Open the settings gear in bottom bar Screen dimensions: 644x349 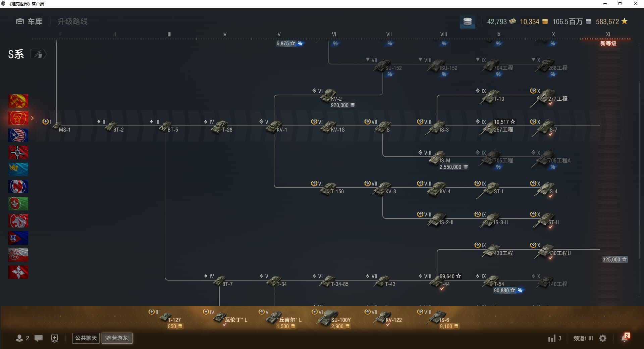click(x=603, y=338)
